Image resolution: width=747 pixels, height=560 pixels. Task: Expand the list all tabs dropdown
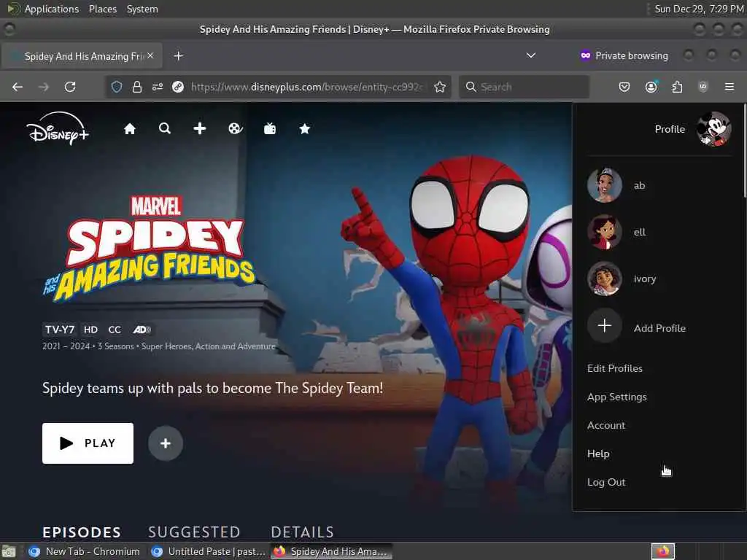point(531,55)
